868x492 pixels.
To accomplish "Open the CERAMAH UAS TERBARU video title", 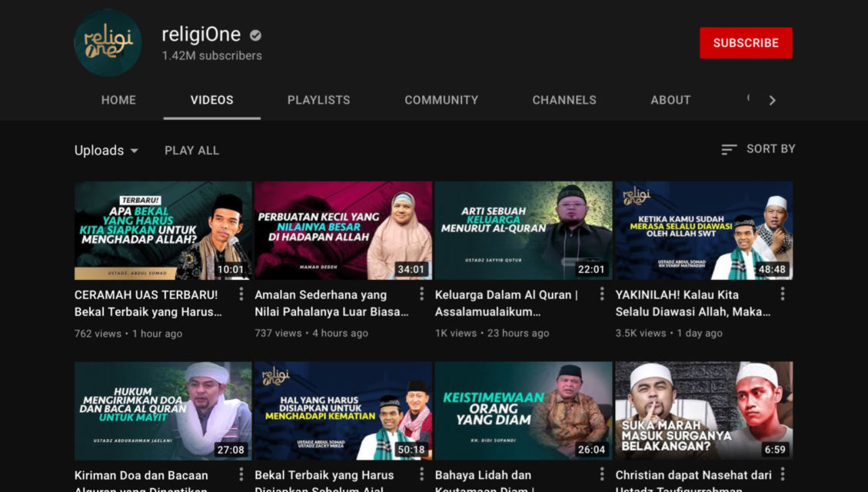I will 148,304.
